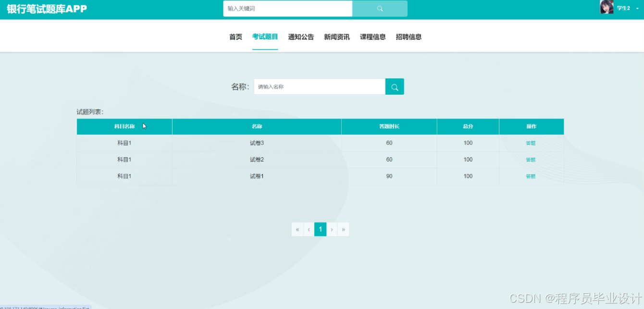Switch to the 首页 tab
Viewport: 644px width, 309px height.
(235, 37)
